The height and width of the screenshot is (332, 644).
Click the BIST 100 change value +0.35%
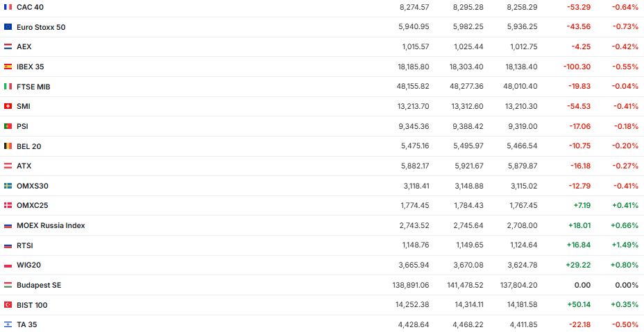tap(625, 305)
